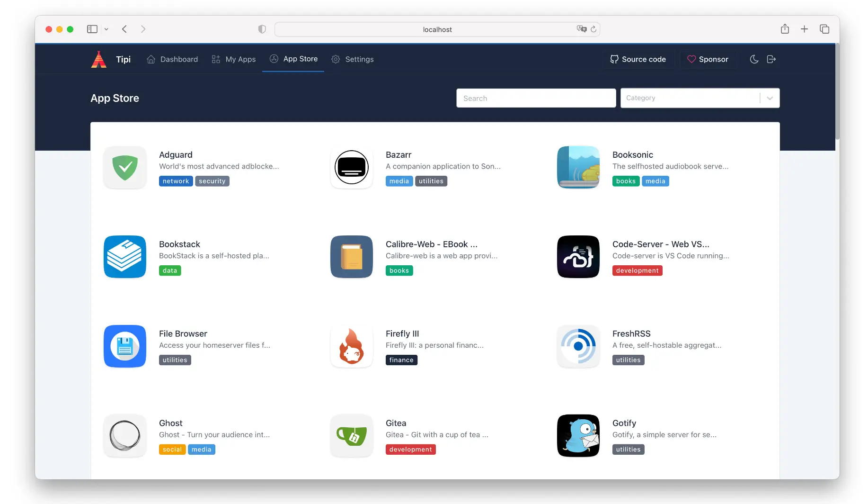Toggle the Safari sidebar
The height and width of the screenshot is (504, 868).
tap(92, 29)
